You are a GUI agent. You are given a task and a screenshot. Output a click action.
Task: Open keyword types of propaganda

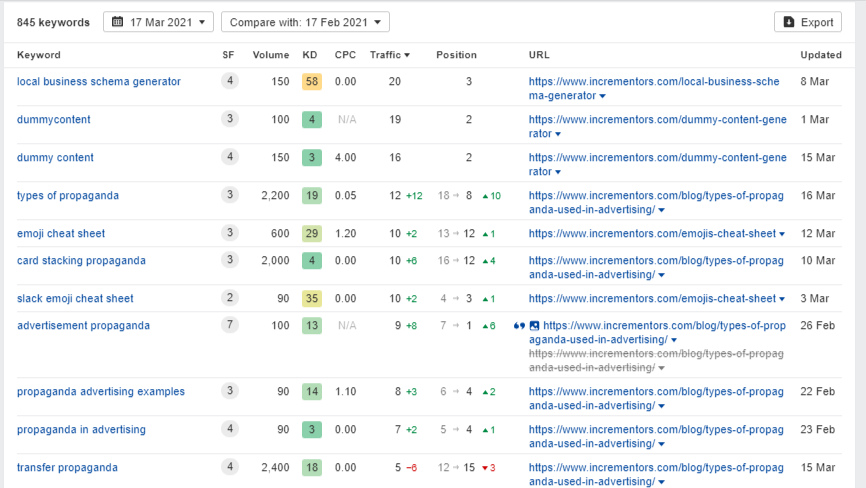[x=68, y=195]
